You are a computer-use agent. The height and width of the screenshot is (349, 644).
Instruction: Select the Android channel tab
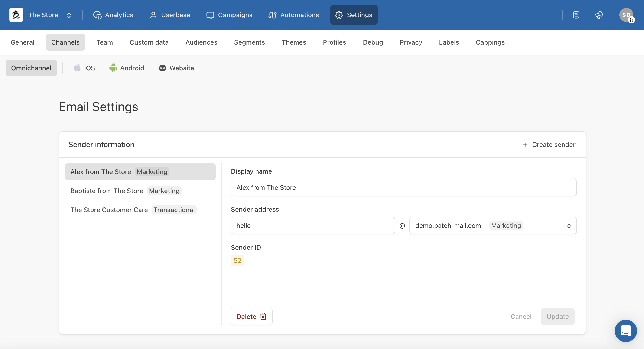127,68
